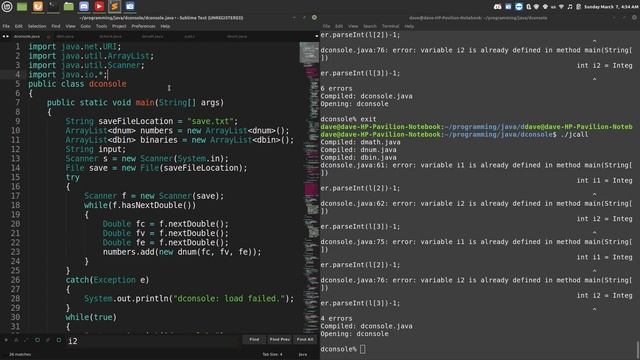The height and width of the screenshot is (360, 640).
Task: Open Sublime Text Tools menu
Action: coord(101,26)
